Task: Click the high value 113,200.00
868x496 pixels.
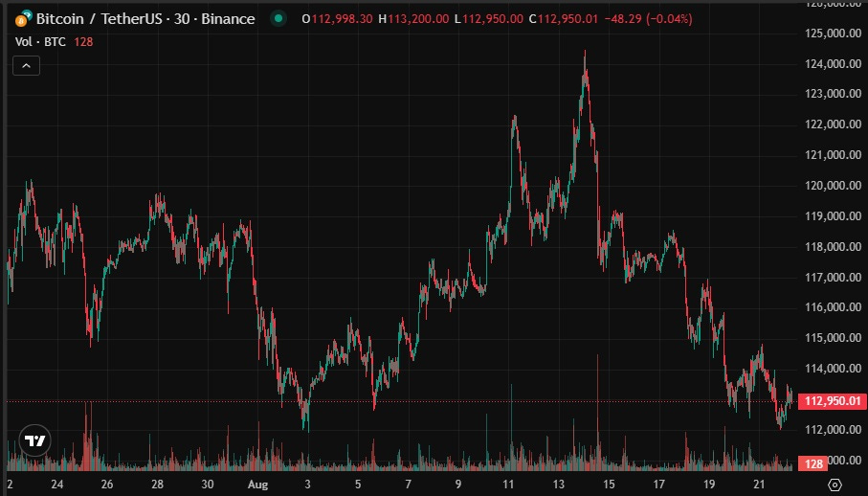Action: click(418, 19)
